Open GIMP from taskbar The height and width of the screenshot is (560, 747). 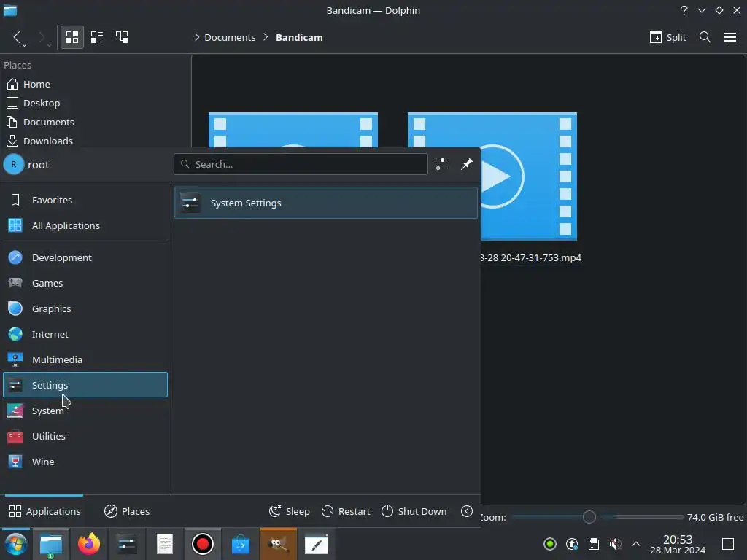click(278, 544)
